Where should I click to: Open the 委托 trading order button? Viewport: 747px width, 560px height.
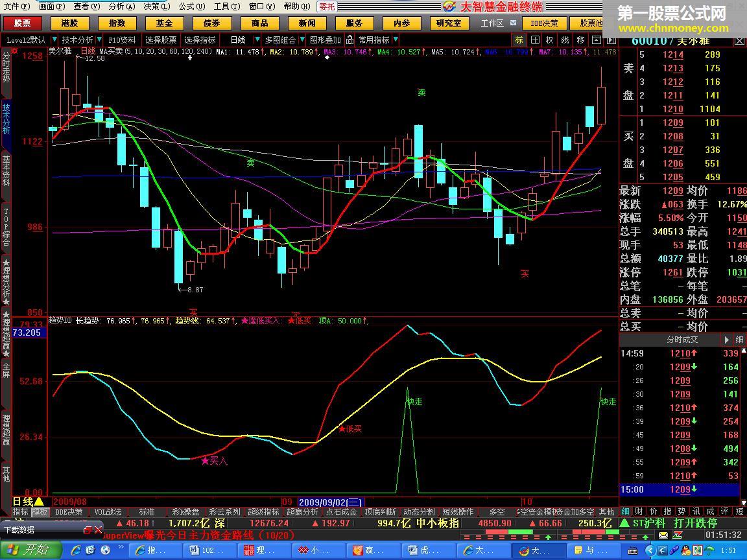tap(327, 6)
